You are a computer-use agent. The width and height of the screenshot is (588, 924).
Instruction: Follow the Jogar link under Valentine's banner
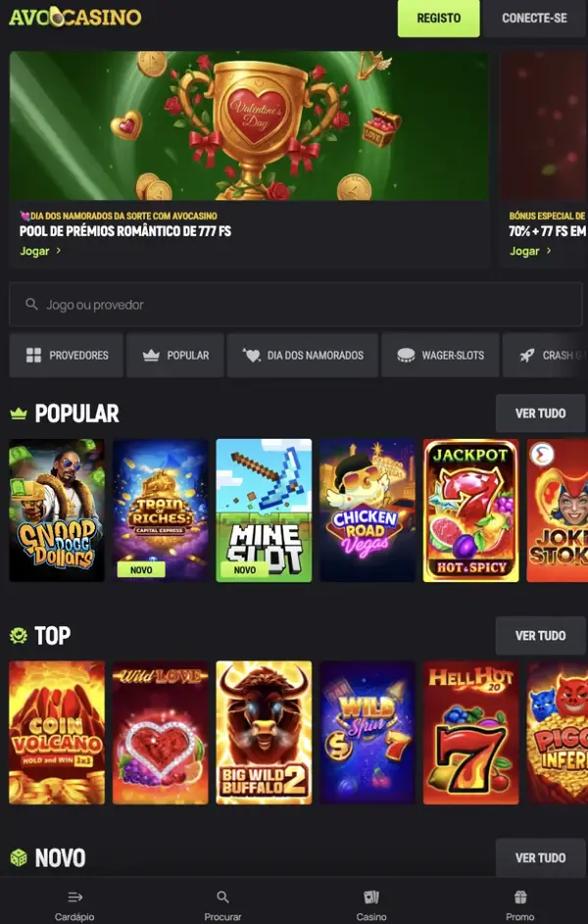40,251
